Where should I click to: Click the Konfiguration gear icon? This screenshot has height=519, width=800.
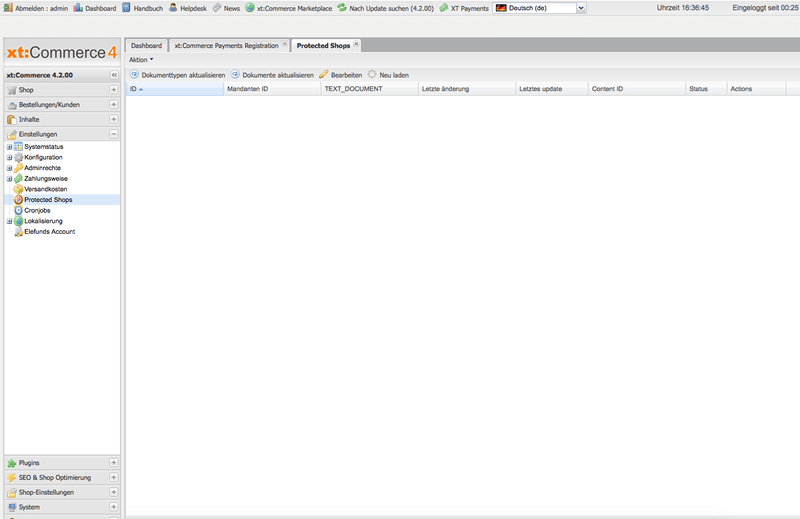click(x=18, y=157)
